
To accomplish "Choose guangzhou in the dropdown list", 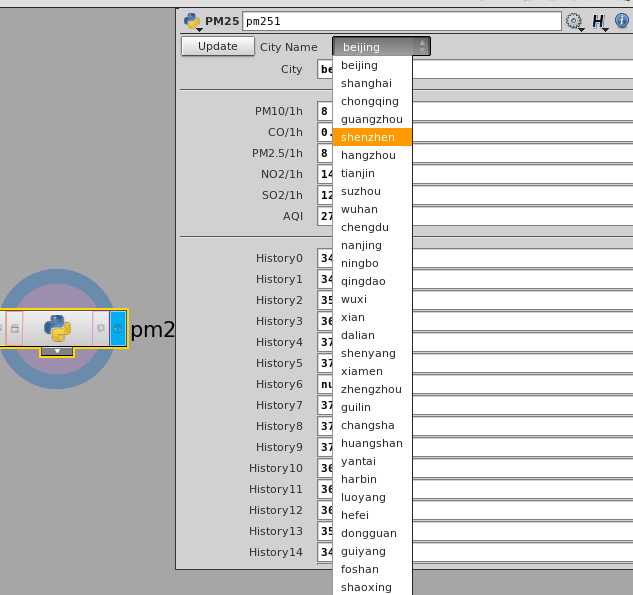I will pyautogui.click(x=372, y=119).
